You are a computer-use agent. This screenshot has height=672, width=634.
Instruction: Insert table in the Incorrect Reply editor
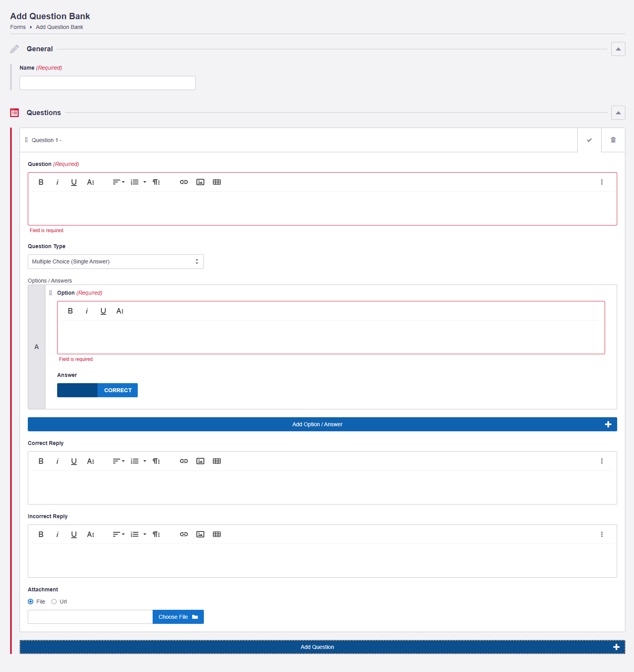pos(217,534)
